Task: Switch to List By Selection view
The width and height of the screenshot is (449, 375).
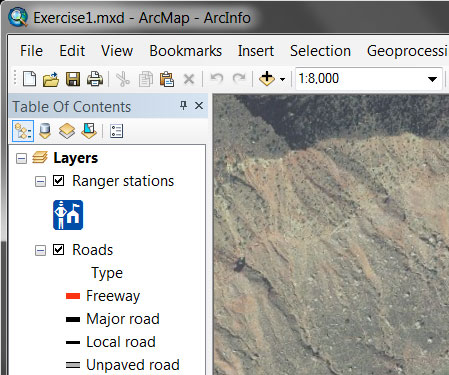Action: pos(89,131)
